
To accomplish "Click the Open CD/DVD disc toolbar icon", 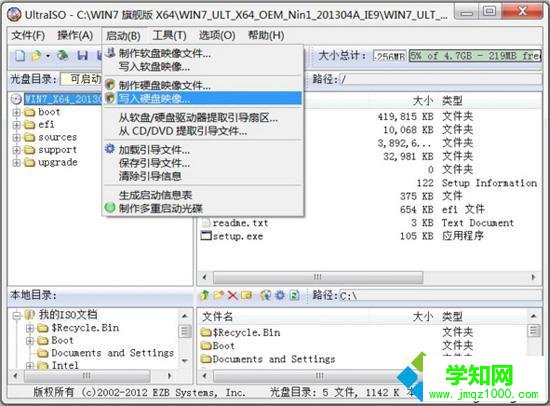I will tap(62, 55).
